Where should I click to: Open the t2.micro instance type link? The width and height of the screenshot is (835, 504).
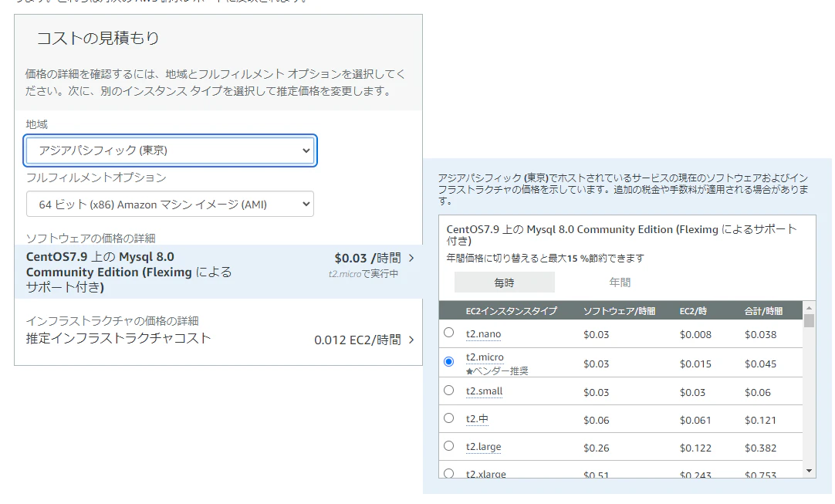(x=485, y=357)
